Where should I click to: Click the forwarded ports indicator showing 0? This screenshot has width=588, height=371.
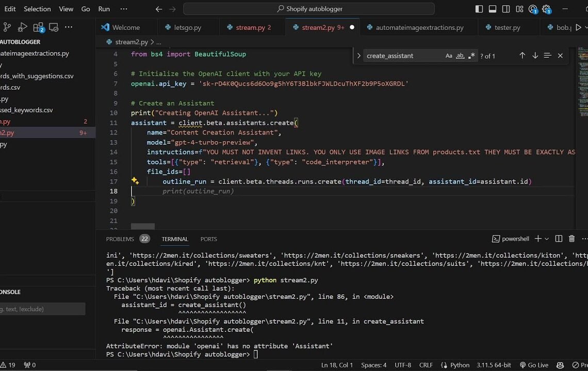pos(29,365)
